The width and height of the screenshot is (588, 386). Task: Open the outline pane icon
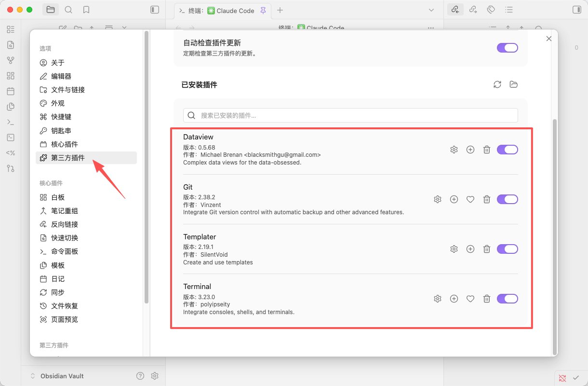[x=508, y=10]
